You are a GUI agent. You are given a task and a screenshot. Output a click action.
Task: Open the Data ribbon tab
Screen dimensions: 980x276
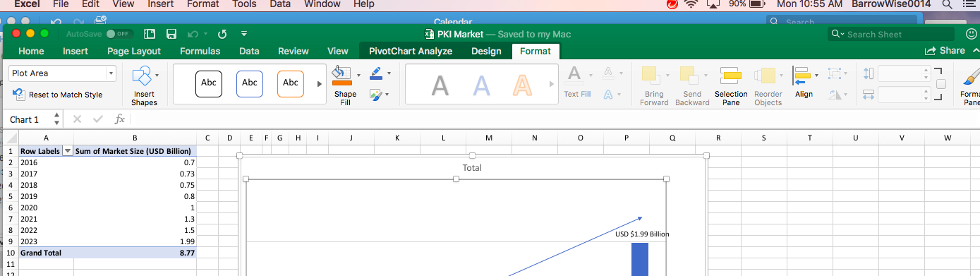coord(249,51)
